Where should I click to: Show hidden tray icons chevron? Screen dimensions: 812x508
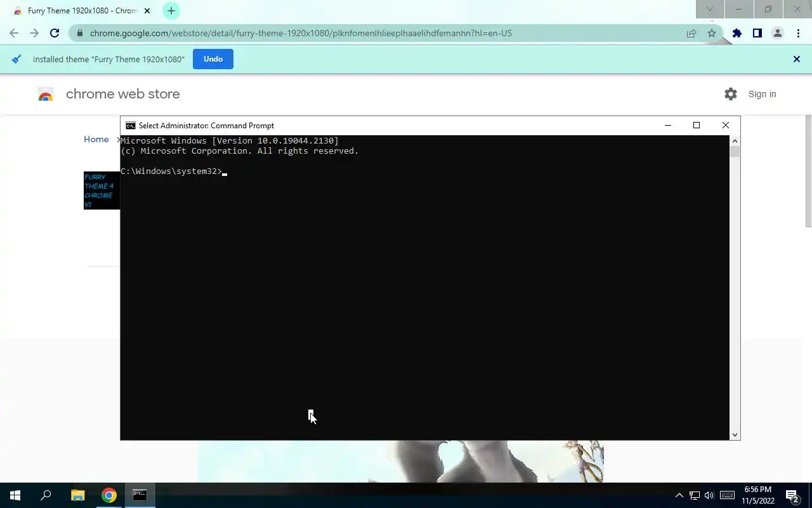point(679,495)
